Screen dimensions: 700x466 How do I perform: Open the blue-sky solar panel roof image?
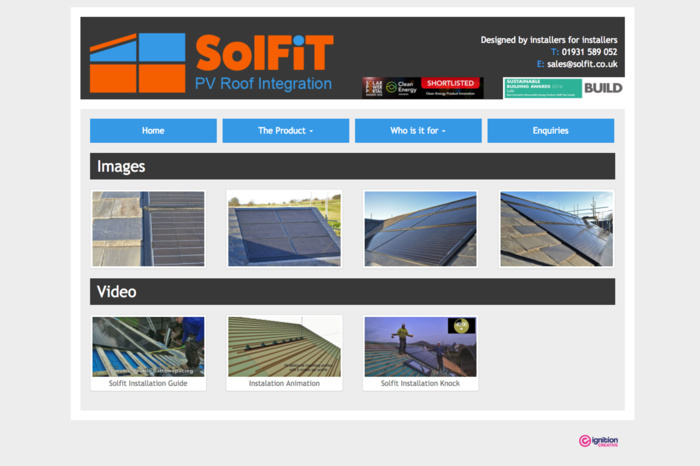pos(420,229)
